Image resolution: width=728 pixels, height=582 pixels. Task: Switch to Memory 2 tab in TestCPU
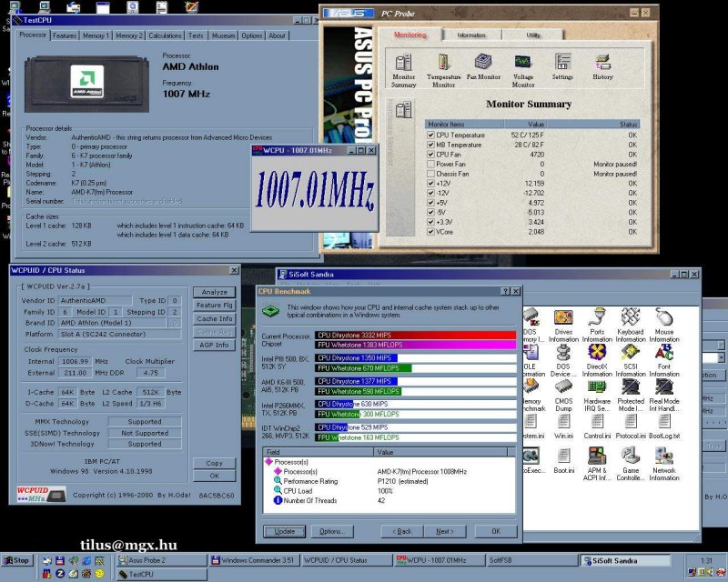(129, 35)
